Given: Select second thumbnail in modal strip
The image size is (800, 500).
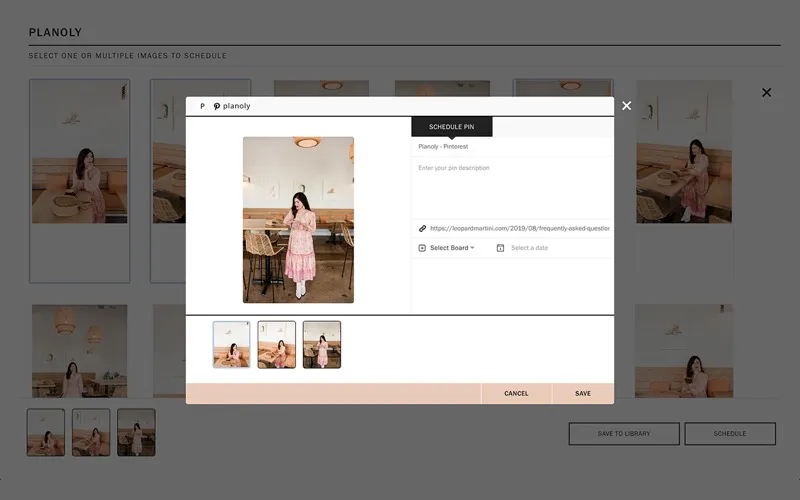Looking at the screenshot, I should click(x=277, y=344).
